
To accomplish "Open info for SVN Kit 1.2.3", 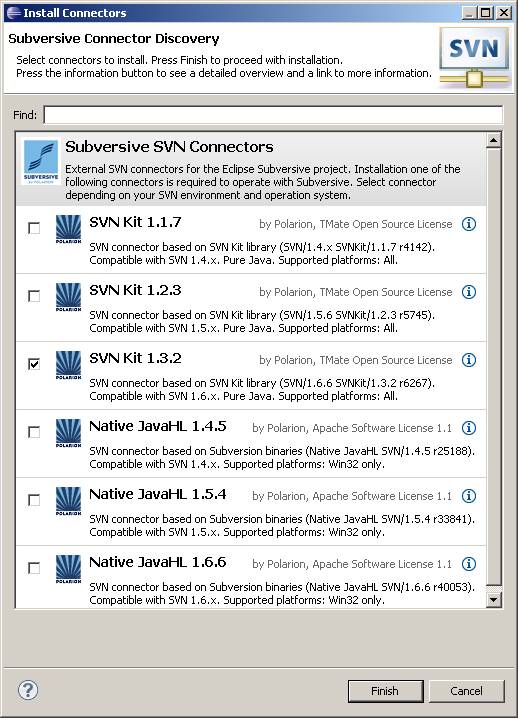I will pos(469,292).
